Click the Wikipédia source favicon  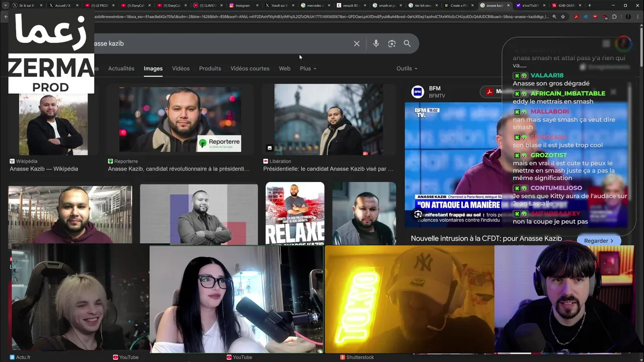pos(12,161)
